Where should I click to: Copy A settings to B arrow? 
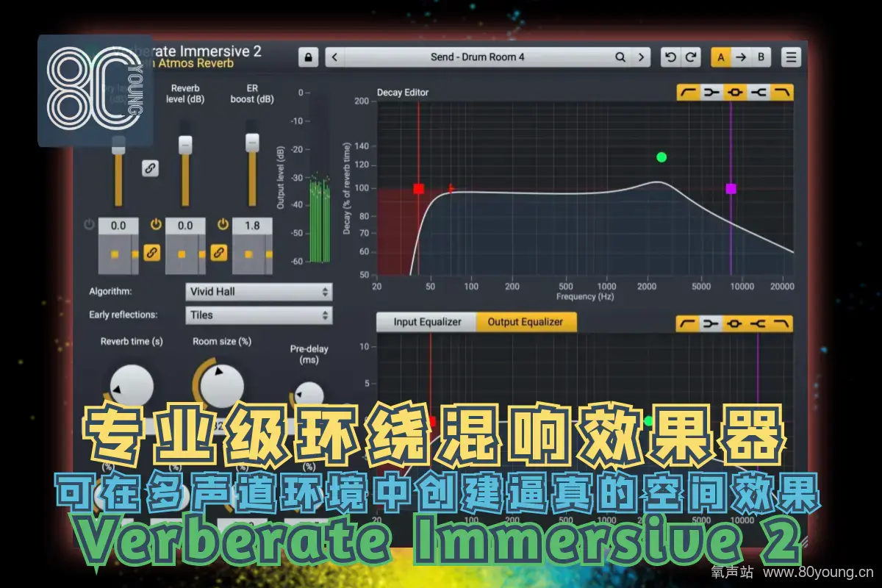click(741, 57)
